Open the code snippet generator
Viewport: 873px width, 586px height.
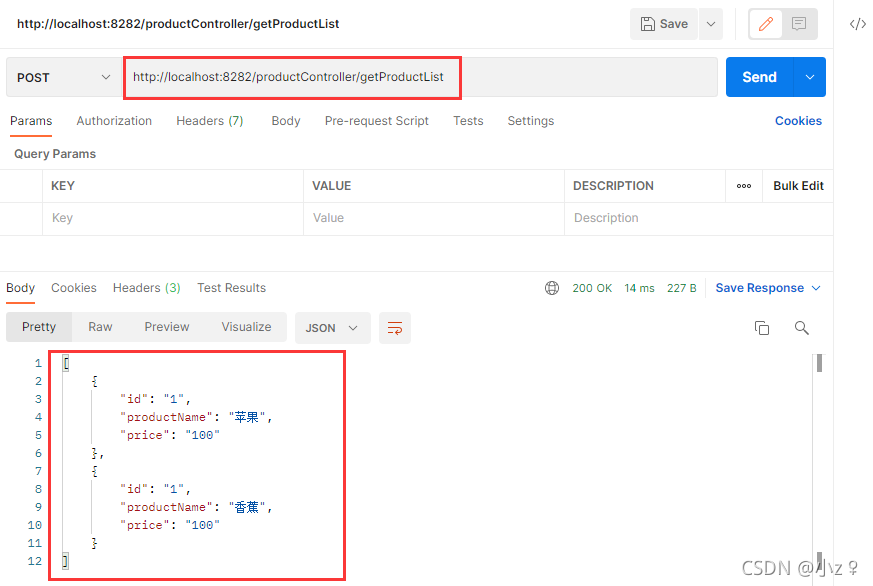point(858,24)
